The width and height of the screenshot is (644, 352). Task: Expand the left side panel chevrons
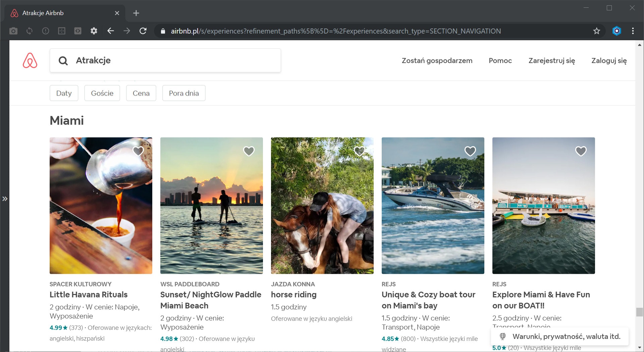[5, 199]
